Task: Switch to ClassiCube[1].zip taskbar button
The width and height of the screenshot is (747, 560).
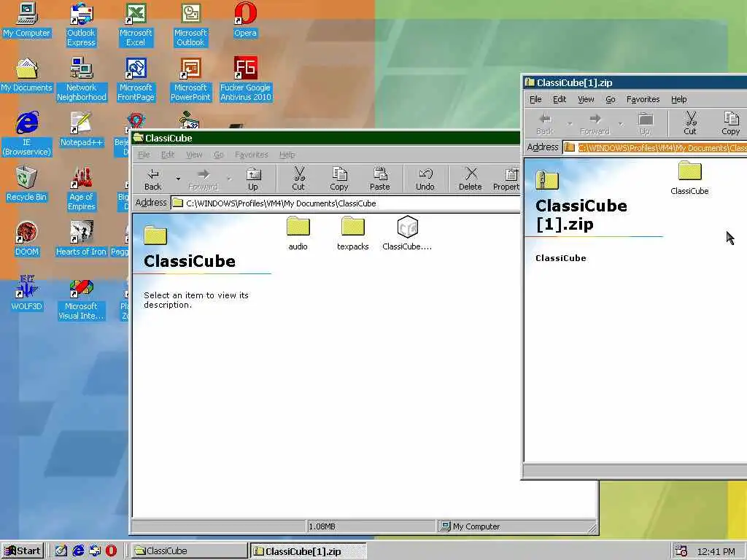Action: click(308, 551)
